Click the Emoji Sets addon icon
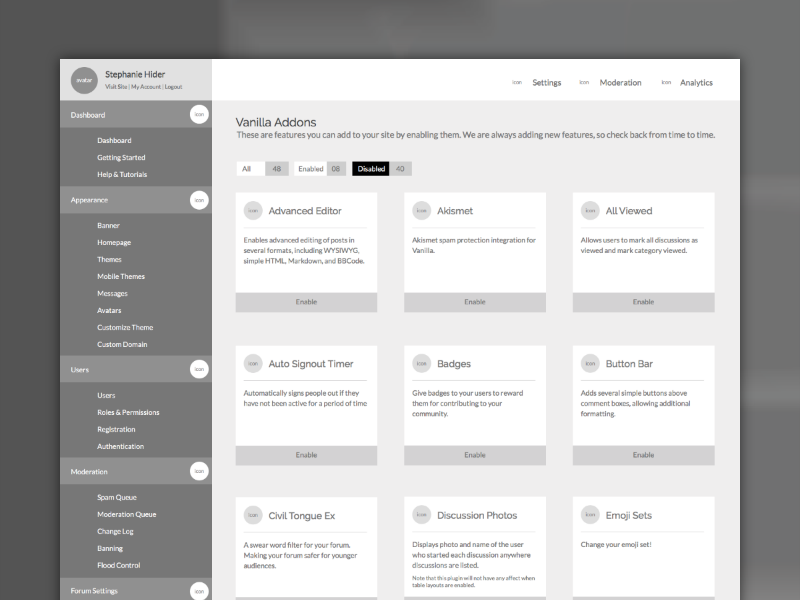The width and height of the screenshot is (800, 600). pos(587,515)
